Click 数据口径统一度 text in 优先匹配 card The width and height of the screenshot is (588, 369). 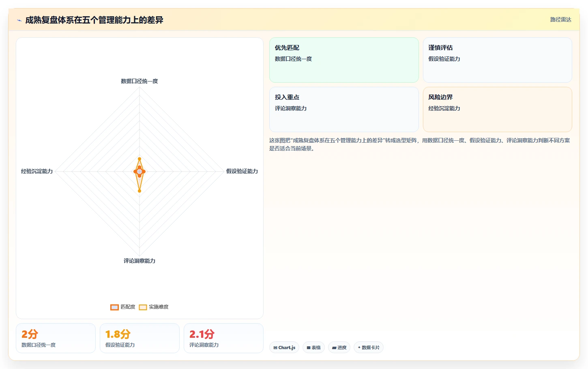click(293, 59)
